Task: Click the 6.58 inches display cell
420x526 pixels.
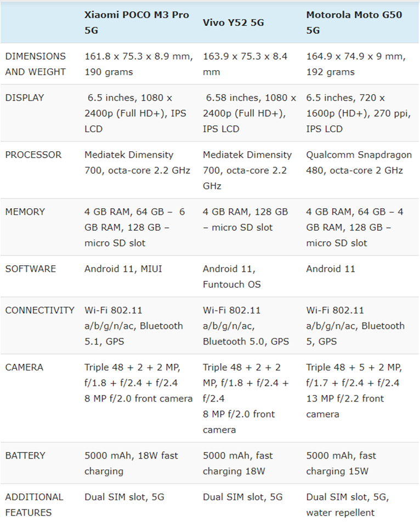Action: click(x=249, y=113)
